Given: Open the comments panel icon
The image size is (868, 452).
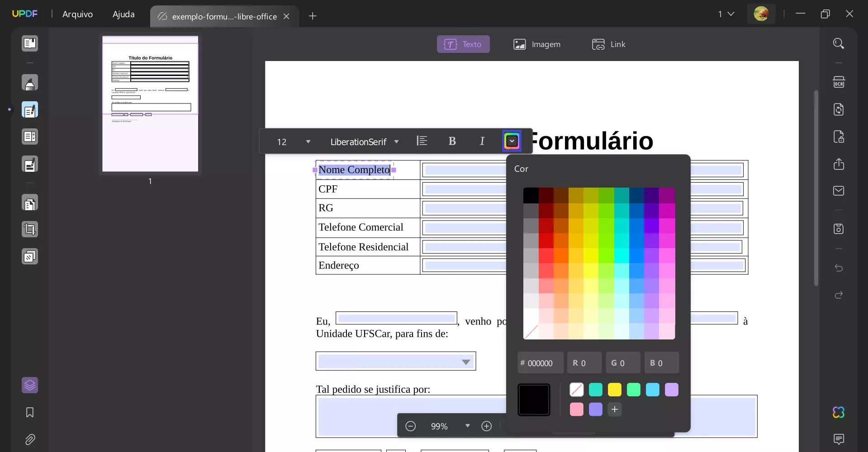Looking at the screenshot, I should click(839, 439).
